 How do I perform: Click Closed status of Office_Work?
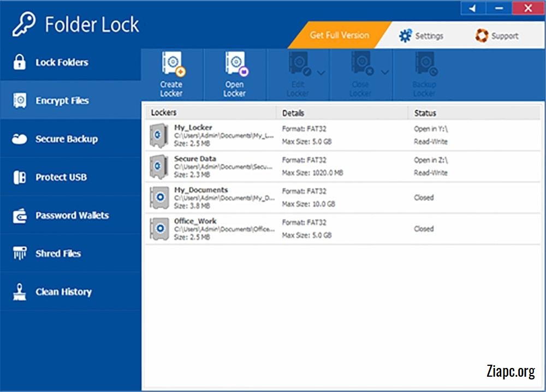(424, 229)
